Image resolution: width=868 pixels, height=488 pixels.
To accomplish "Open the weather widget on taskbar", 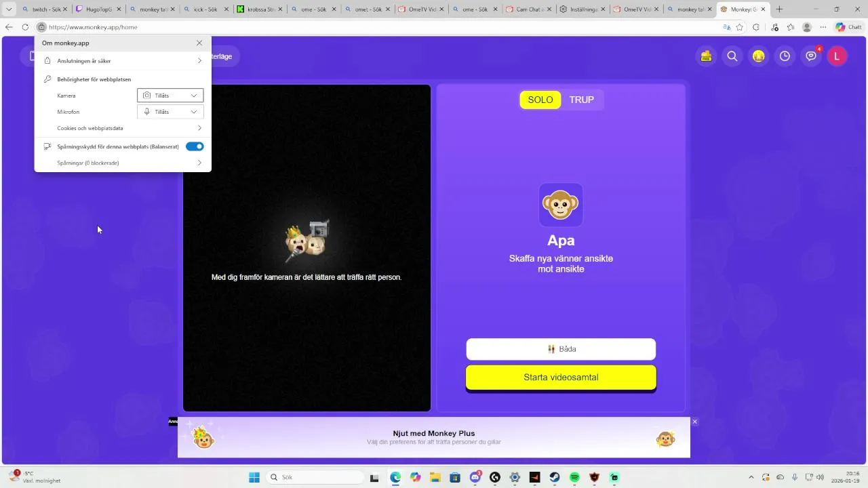I will 35,477.
